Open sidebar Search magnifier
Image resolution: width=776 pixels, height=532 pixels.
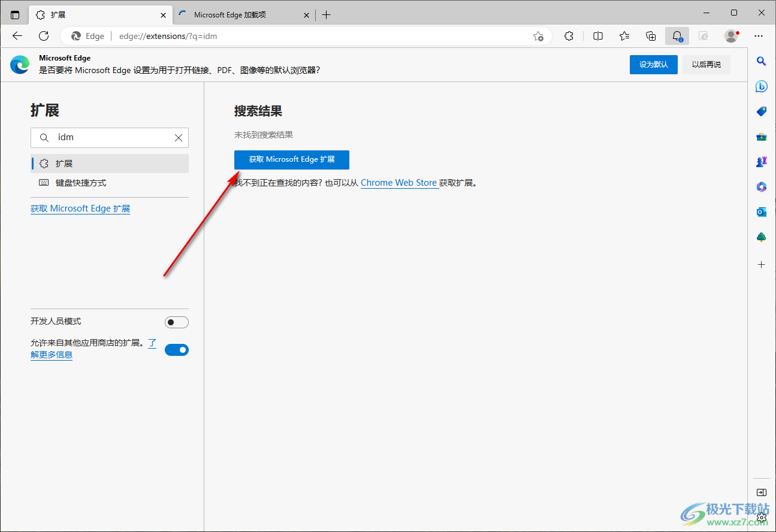(x=762, y=61)
